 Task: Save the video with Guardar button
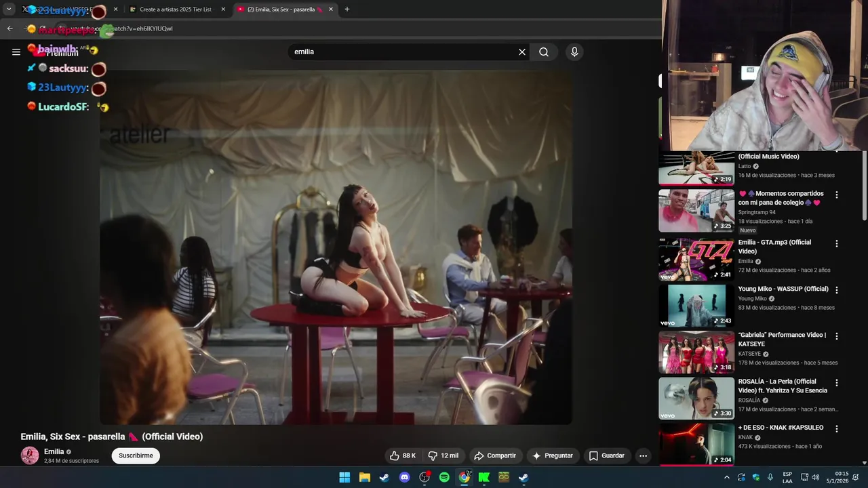(607, 455)
